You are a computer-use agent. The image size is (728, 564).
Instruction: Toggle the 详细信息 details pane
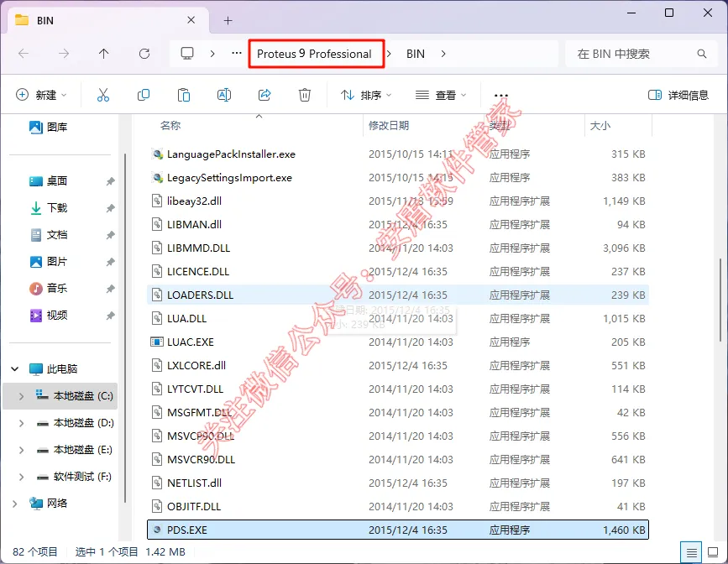tap(678, 95)
